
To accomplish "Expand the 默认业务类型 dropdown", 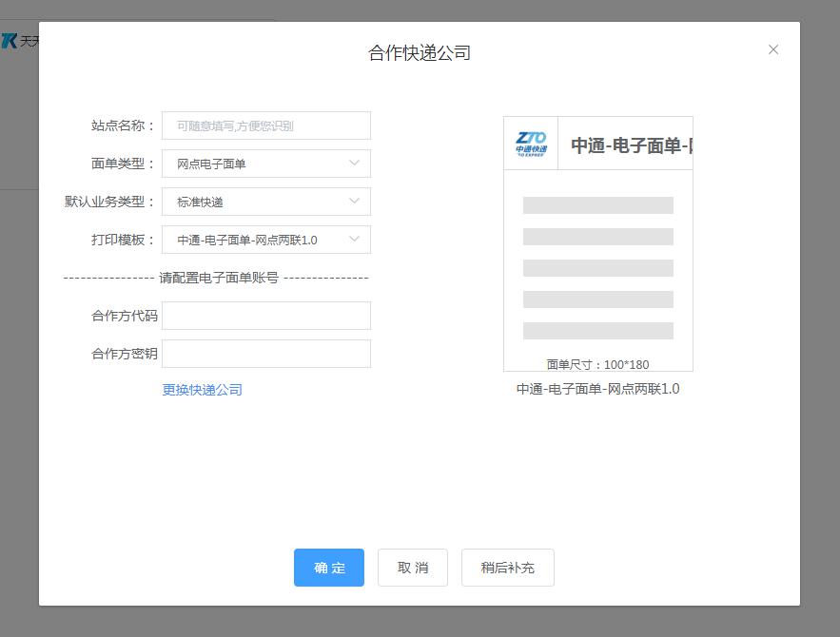I will pyautogui.click(x=266, y=202).
